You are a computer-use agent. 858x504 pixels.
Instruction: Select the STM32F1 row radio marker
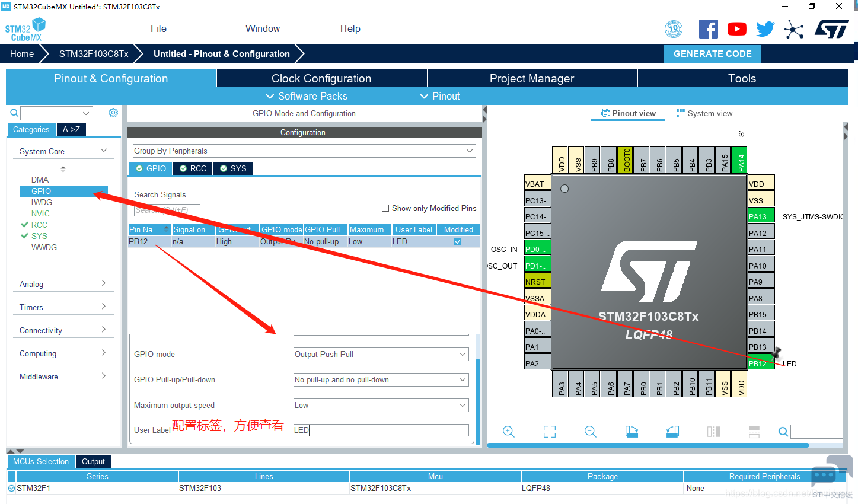[x=11, y=488]
